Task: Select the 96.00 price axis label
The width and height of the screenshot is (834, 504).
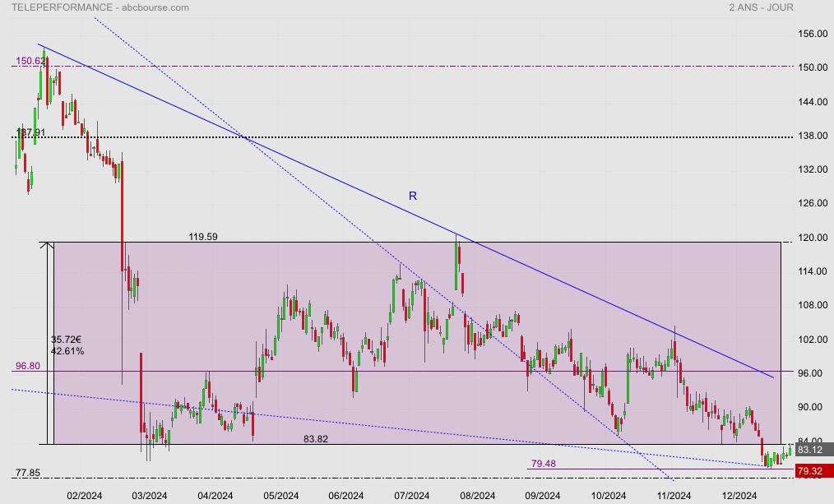Action: [x=813, y=373]
